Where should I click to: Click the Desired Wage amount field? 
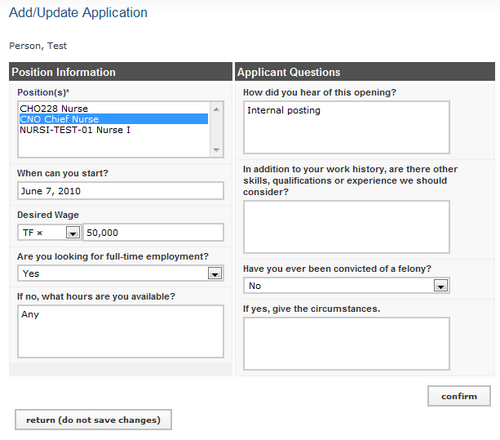point(153,232)
